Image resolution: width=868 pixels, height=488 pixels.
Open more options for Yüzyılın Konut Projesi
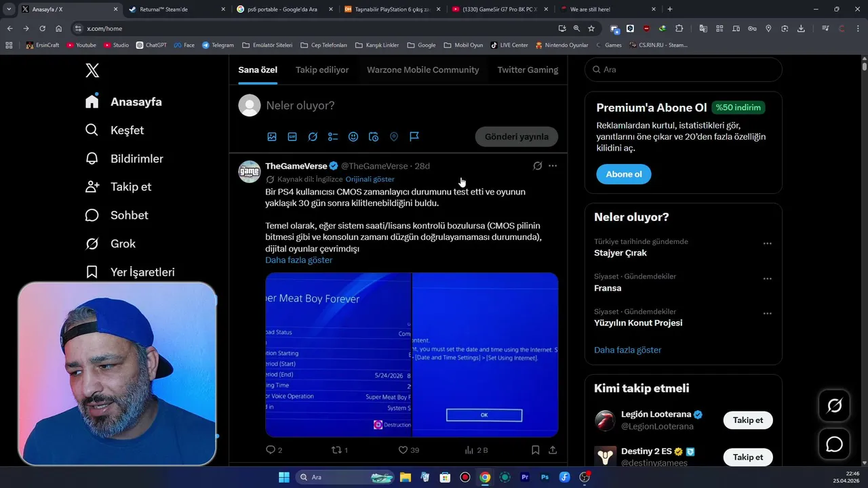767,314
